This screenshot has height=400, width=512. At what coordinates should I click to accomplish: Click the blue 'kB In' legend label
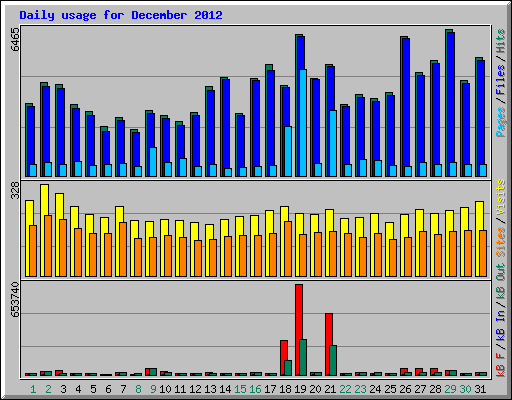click(x=501, y=325)
